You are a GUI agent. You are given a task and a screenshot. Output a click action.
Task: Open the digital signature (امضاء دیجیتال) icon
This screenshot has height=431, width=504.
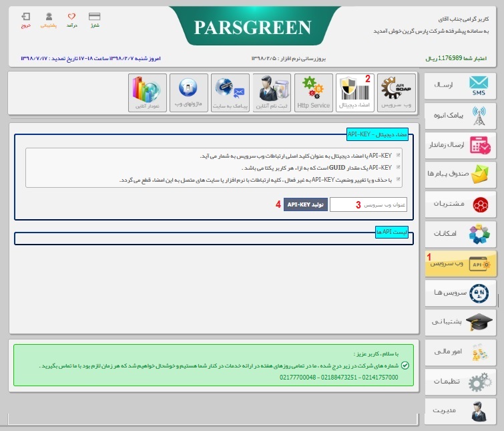tap(354, 92)
